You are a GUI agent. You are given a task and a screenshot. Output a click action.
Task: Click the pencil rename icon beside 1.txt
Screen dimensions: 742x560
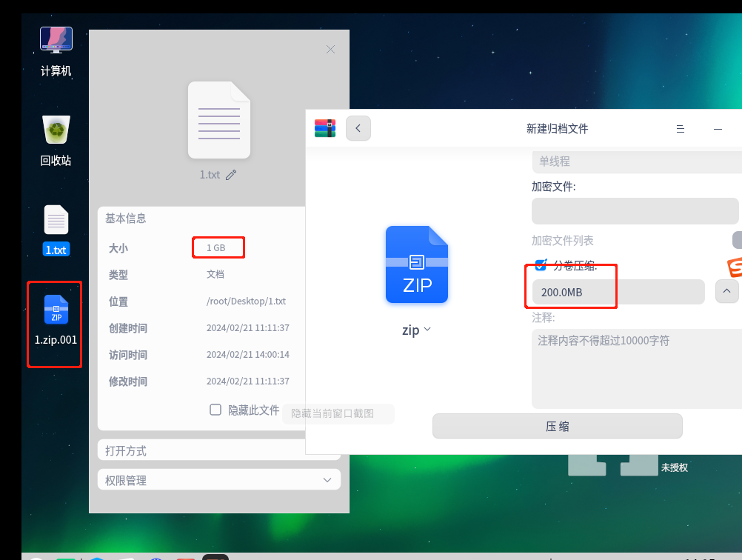coord(231,175)
